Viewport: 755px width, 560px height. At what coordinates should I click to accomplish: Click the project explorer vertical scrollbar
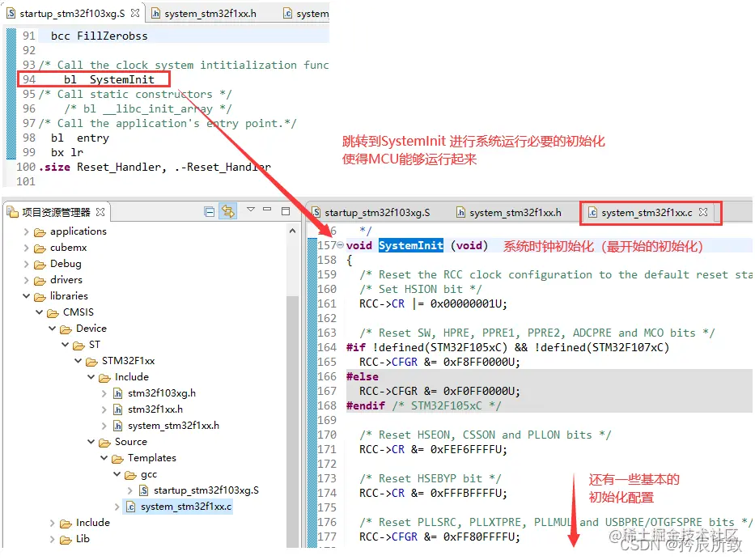click(x=292, y=422)
